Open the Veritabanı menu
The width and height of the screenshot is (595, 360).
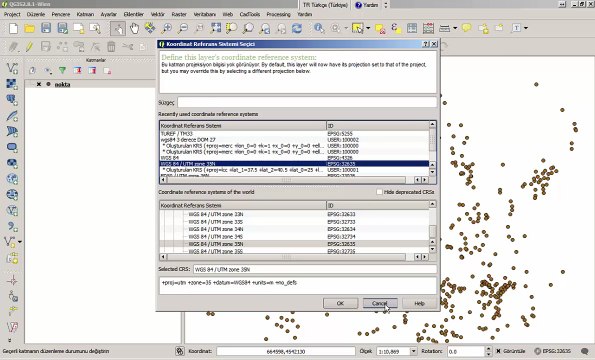point(205,14)
